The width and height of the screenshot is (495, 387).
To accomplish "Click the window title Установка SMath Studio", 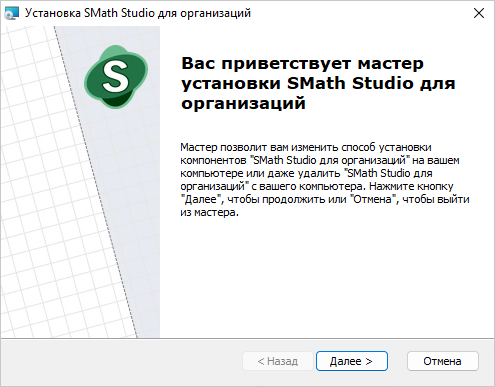I will [138, 13].
